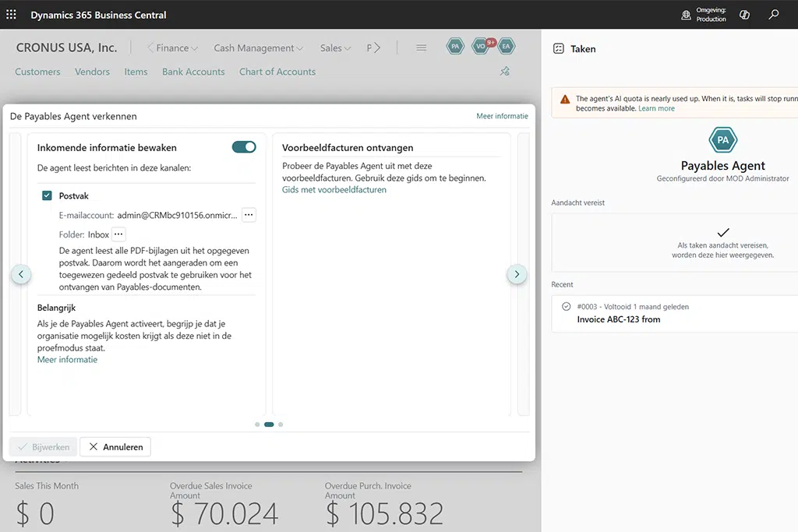Click the search magnifier icon
The width and height of the screenshot is (798, 532).
point(774,14)
